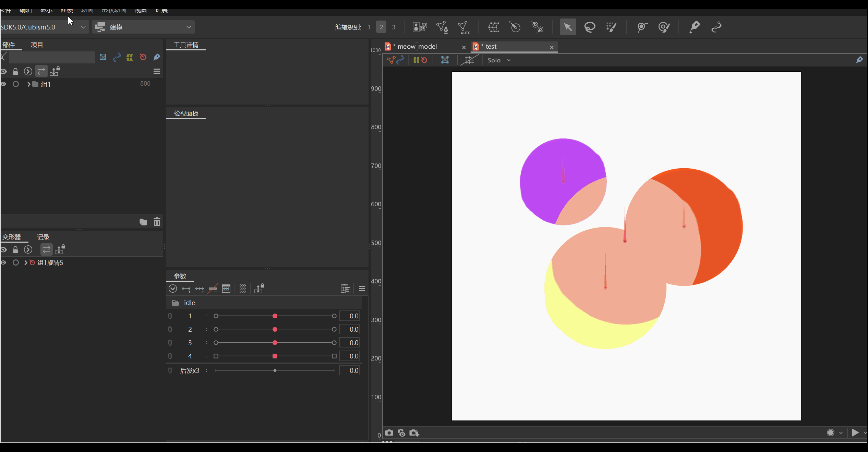Collapse the idle parameter folder
Screen dimensions: 868x452
[x=176, y=303]
